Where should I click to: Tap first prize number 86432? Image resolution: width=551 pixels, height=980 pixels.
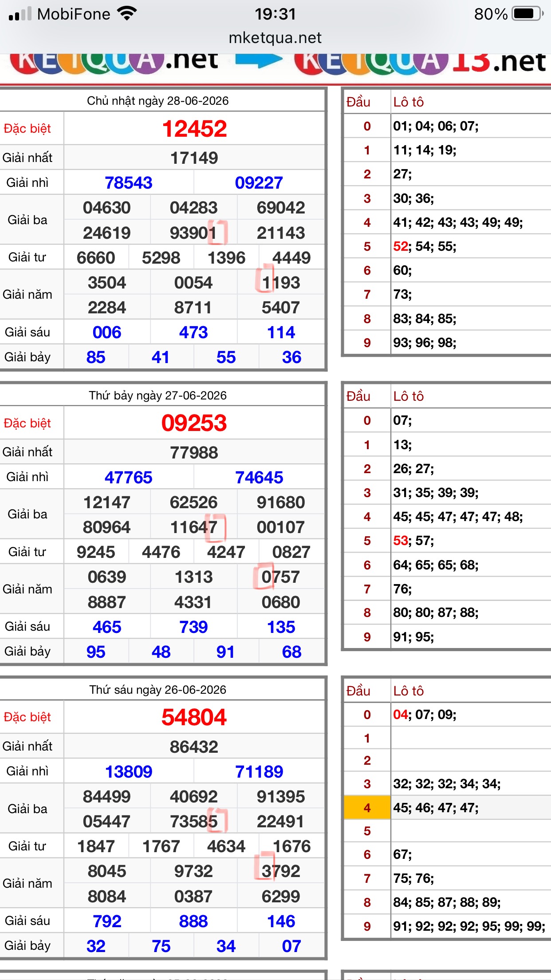[x=194, y=747]
